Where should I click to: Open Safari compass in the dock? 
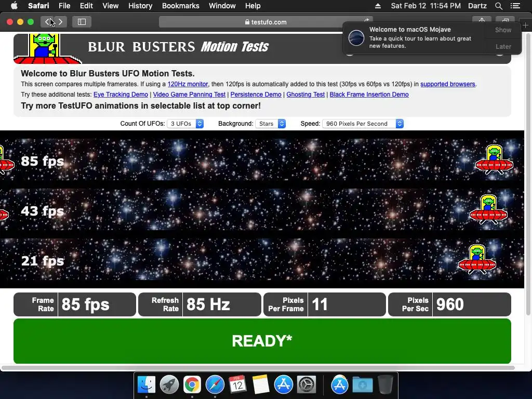coord(215,385)
